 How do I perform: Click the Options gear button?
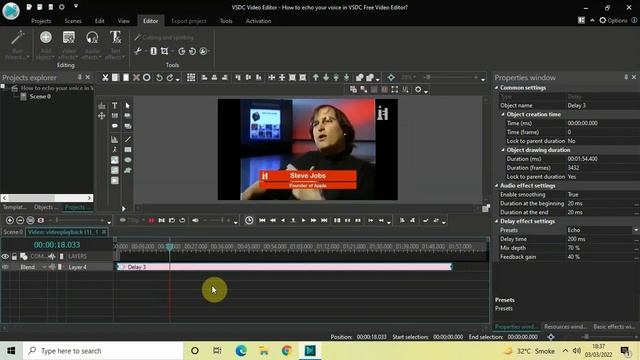pos(613,20)
